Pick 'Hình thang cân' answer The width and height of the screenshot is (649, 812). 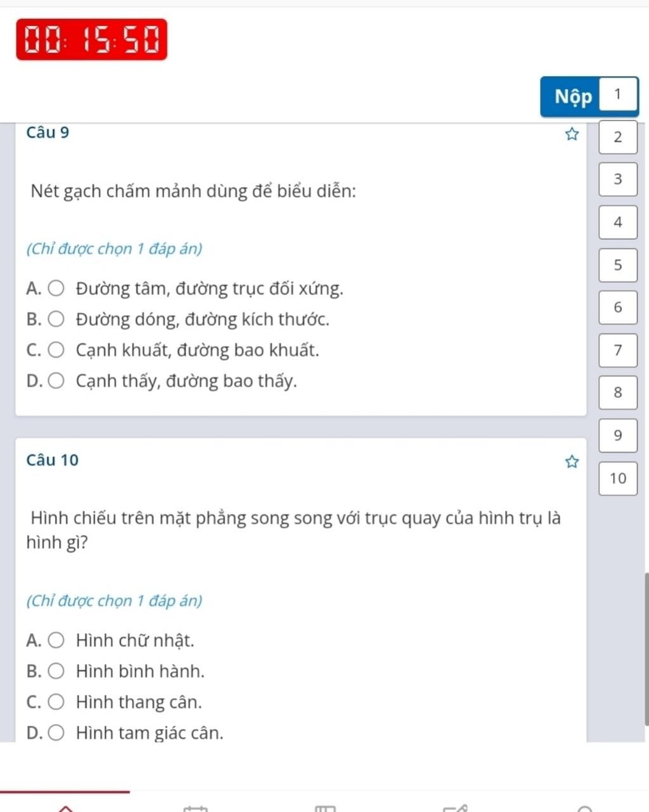point(56,702)
